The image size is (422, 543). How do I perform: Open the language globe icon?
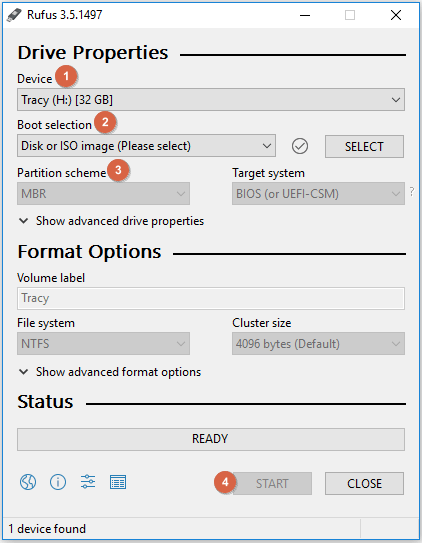(28, 482)
